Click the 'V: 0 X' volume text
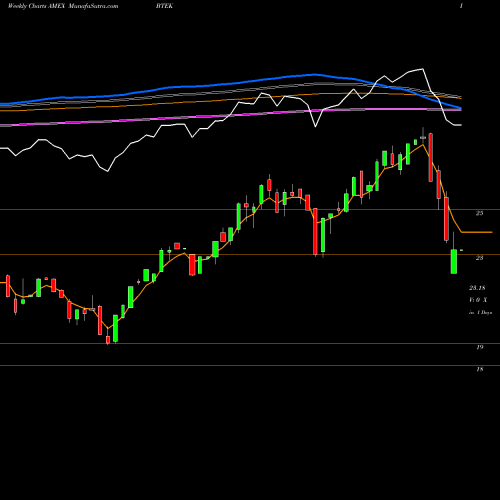This screenshot has width=500, height=500. pyautogui.click(x=478, y=300)
